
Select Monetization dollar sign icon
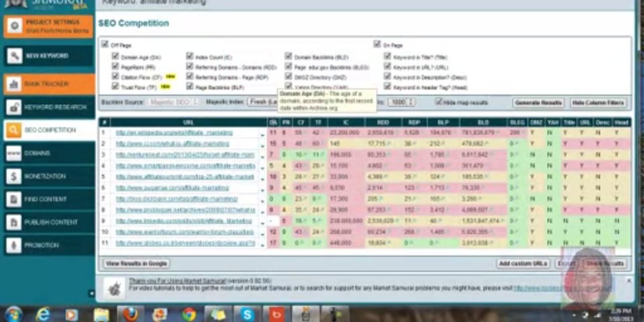click(14, 176)
